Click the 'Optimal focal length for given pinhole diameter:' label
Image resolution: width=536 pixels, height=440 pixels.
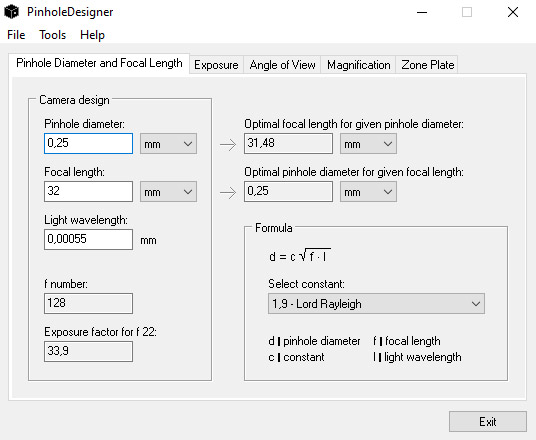tap(354, 124)
